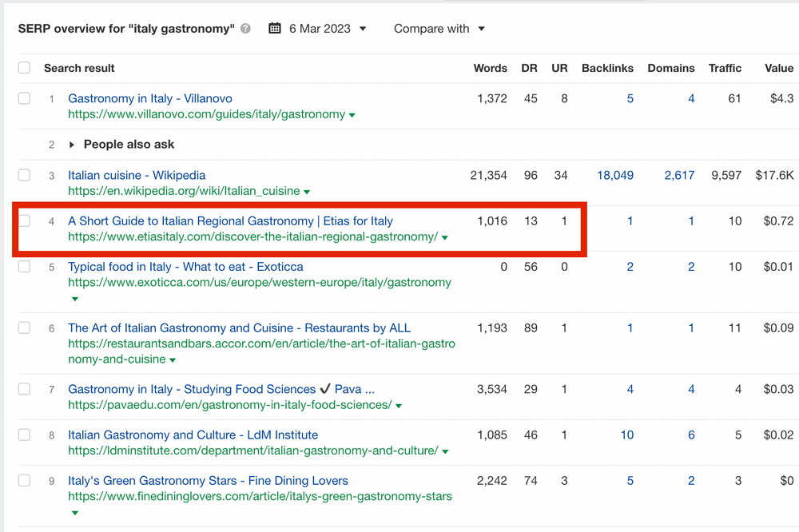
Task: Open Italian cuisine - Wikipedia title link
Action: [x=137, y=175]
